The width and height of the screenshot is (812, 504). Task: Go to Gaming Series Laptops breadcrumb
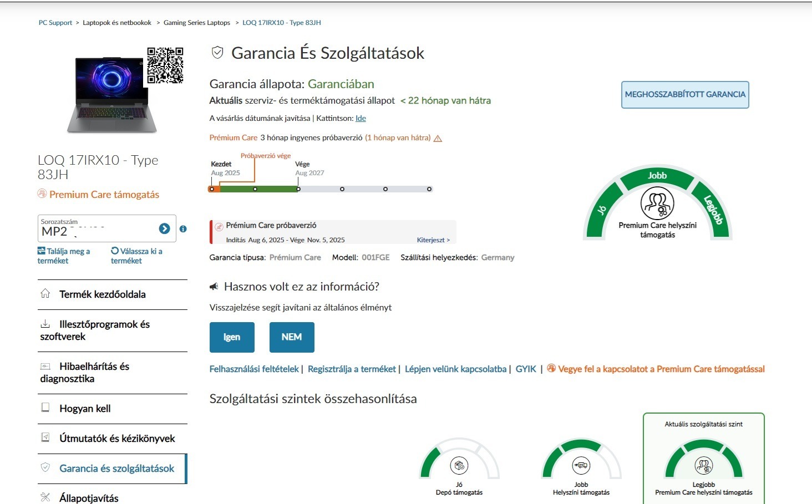(x=197, y=23)
